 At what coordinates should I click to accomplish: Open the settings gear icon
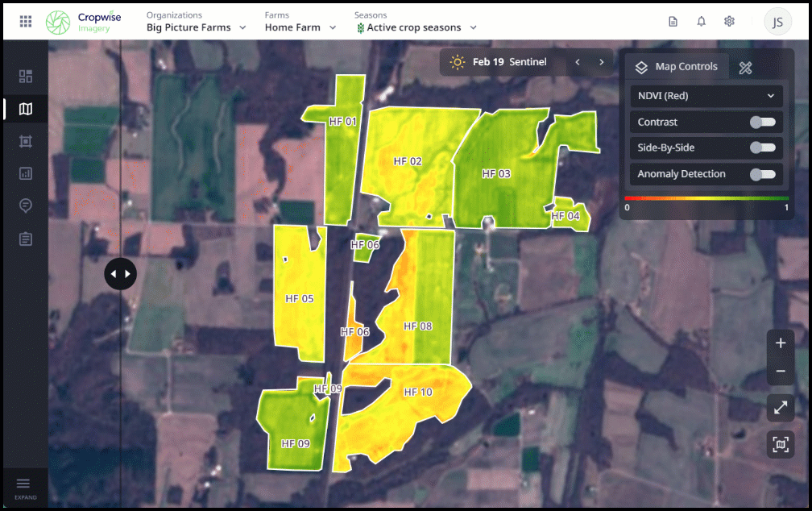click(729, 22)
